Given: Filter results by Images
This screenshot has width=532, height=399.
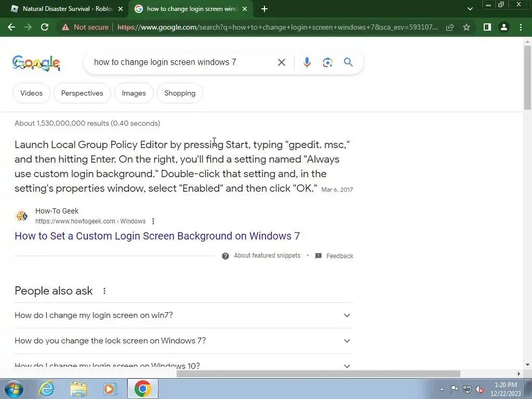Looking at the screenshot, I should click(134, 93).
